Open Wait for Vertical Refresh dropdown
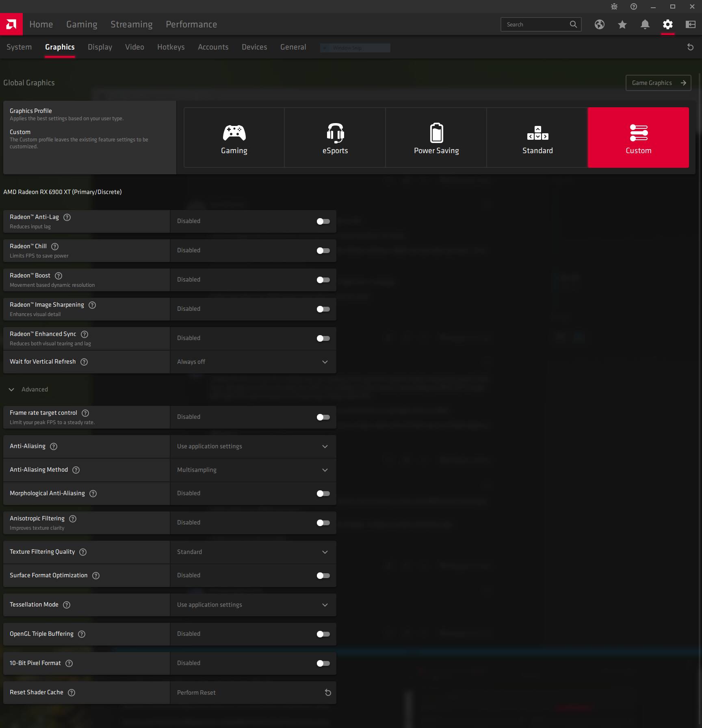The image size is (702, 728). point(253,362)
